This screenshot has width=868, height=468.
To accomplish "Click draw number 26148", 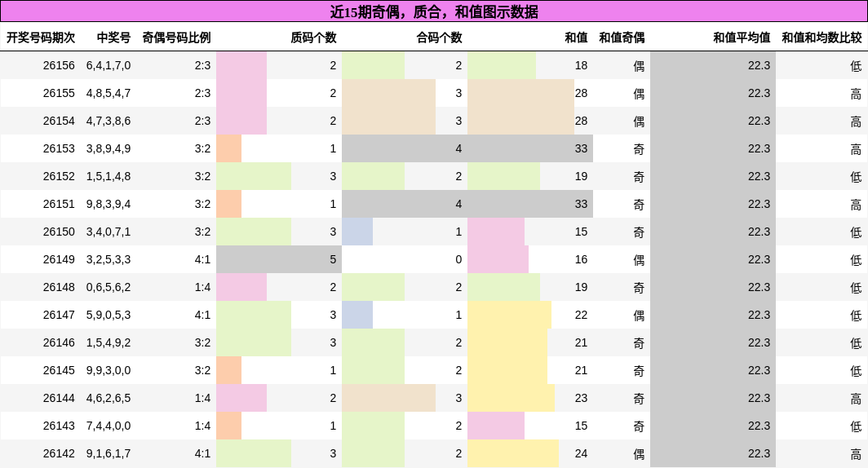I will tap(59, 286).
